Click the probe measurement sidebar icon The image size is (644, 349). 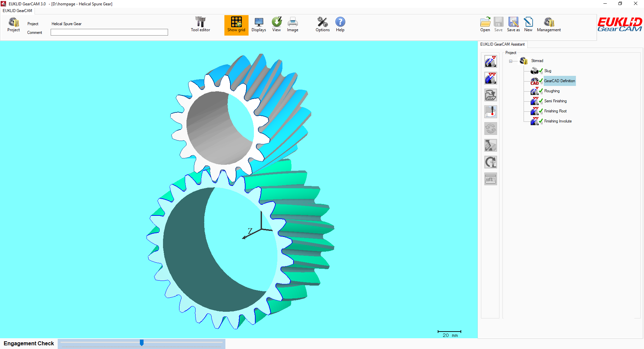tap(490, 112)
